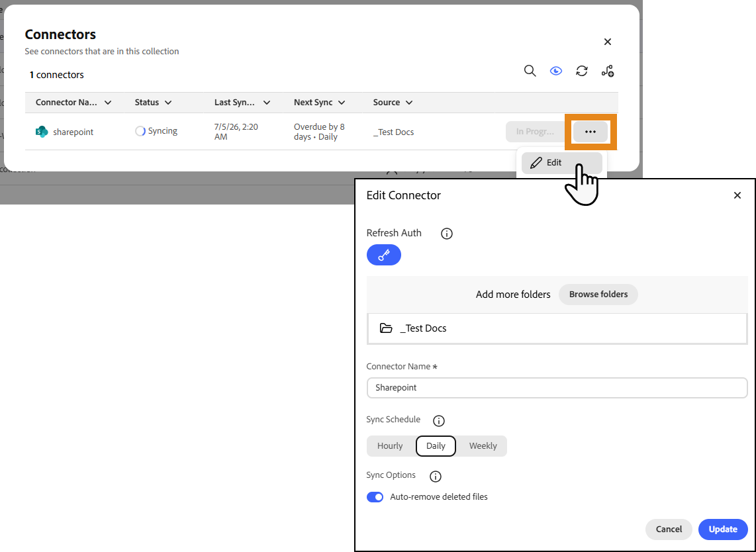
Task: Click Cancel in Edit Connector
Action: [x=669, y=529]
